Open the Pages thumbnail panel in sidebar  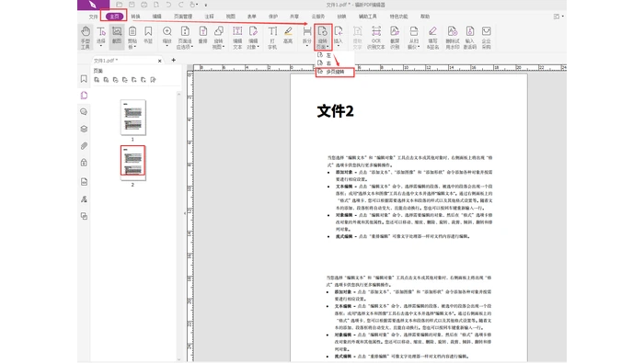[84, 96]
